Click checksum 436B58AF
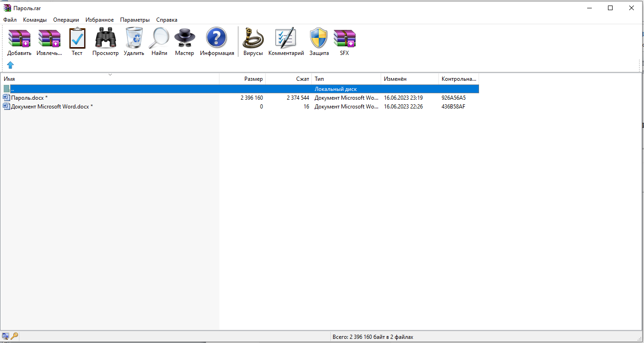 pos(454,107)
